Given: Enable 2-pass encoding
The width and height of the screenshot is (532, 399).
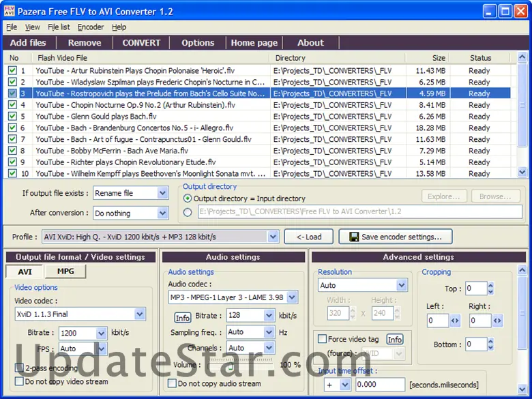Looking at the screenshot, I should point(19,368).
